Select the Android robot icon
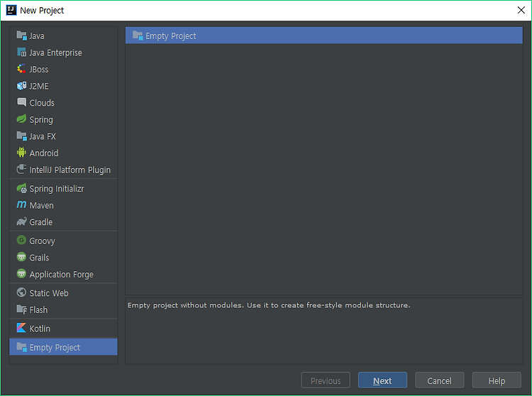This screenshot has height=396, width=532. coord(22,153)
